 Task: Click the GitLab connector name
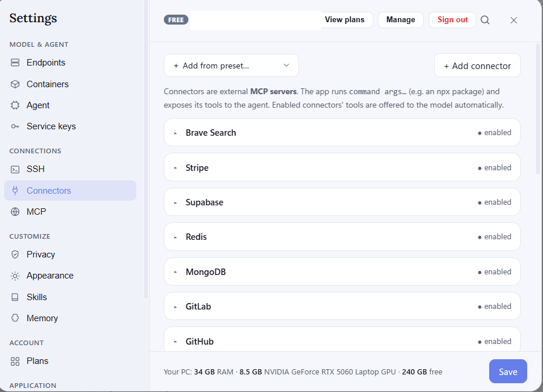[198, 307]
